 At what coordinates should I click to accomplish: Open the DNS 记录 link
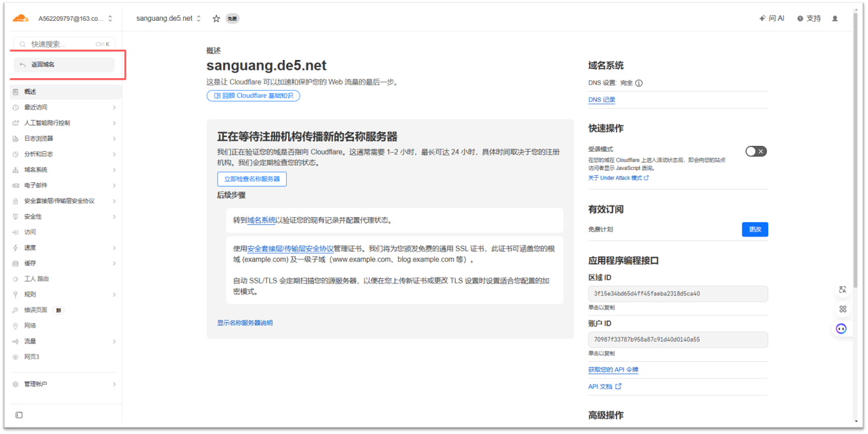pos(601,100)
